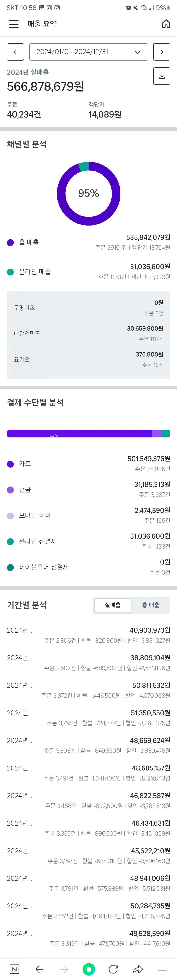Switch to 총 매출 view
177x980 pixels.
(x=150, y=605)
